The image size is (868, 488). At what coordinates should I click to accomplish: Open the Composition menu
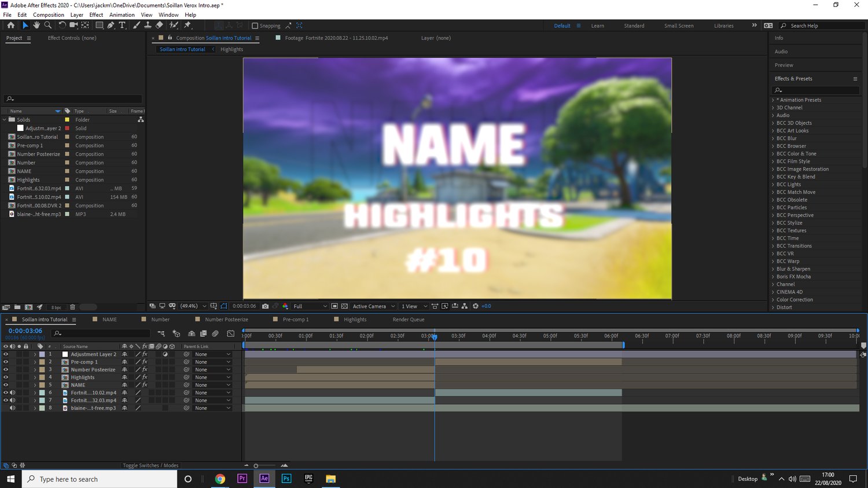[x=49, y=15]
